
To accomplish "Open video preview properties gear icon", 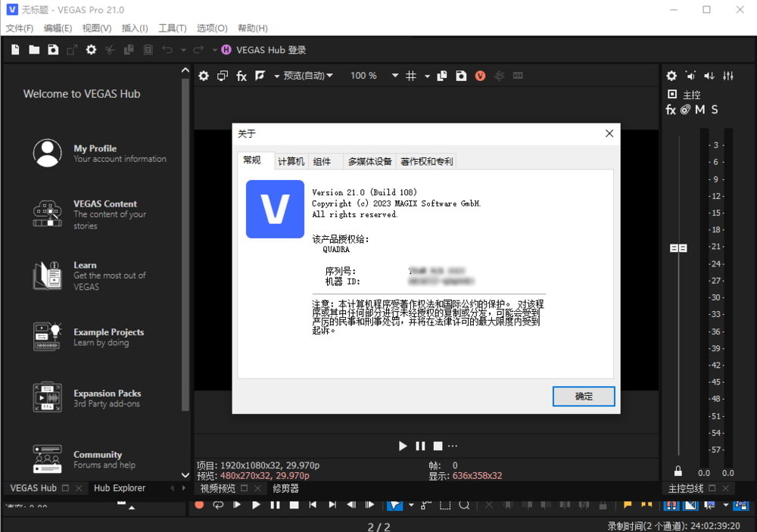I will click(x=204, y=76).
